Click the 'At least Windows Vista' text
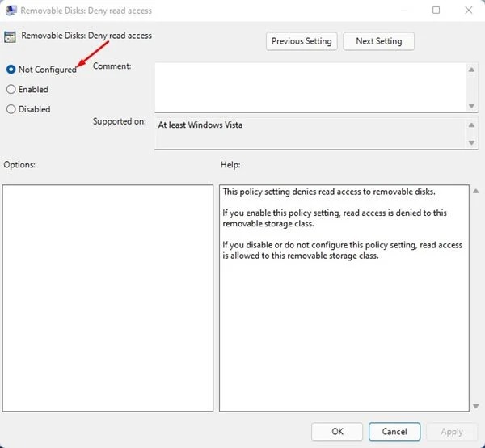Screen dimensions: 485x448 coord(200,125)
